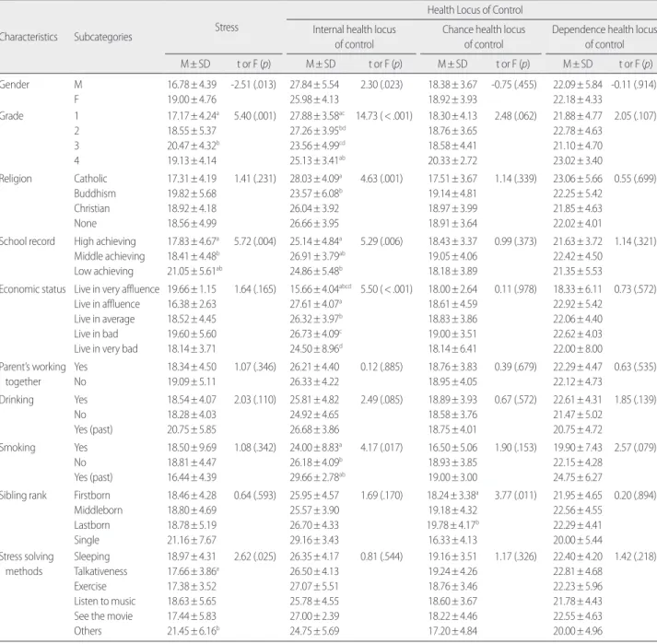The width and height of the screenshot is (657, 644).
Task: Select the 'Exercise' subcategory
Action: pyautogui.click(x=90, y=587)
